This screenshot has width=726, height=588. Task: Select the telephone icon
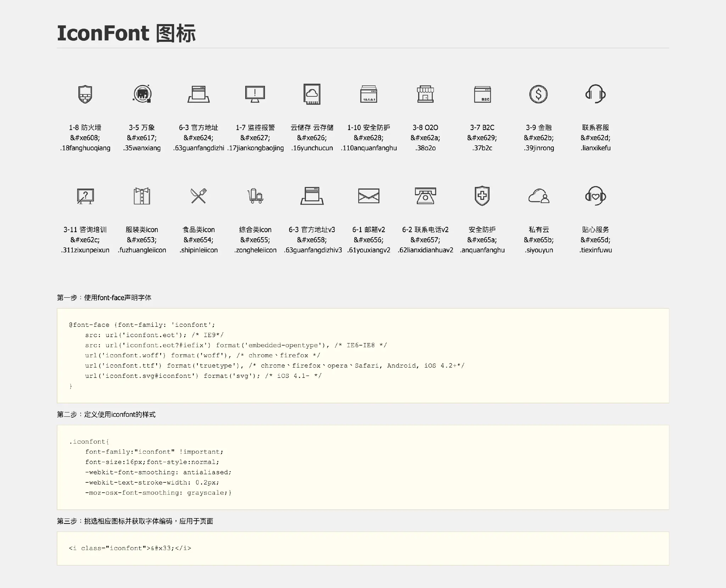click(x=425, y=196)
